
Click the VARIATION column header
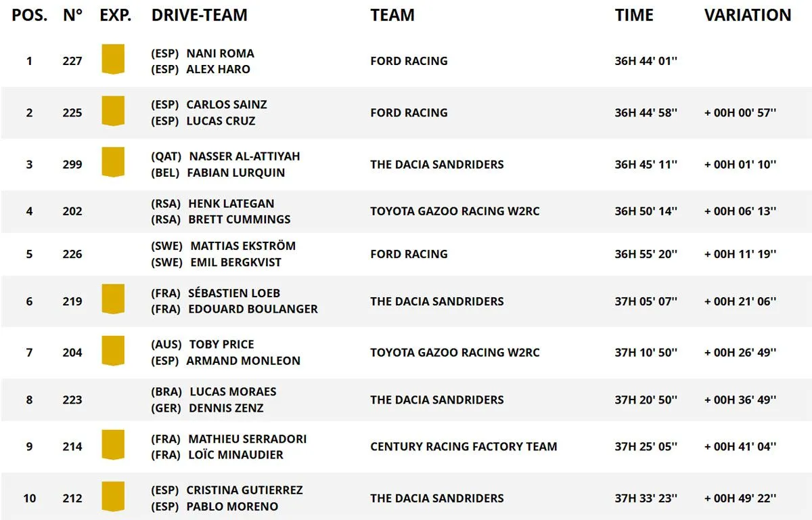(747, 15)
